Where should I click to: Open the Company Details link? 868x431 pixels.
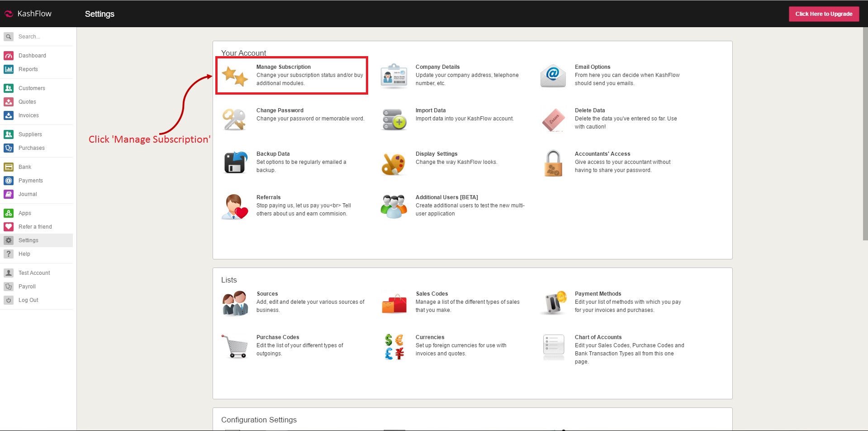437,67
